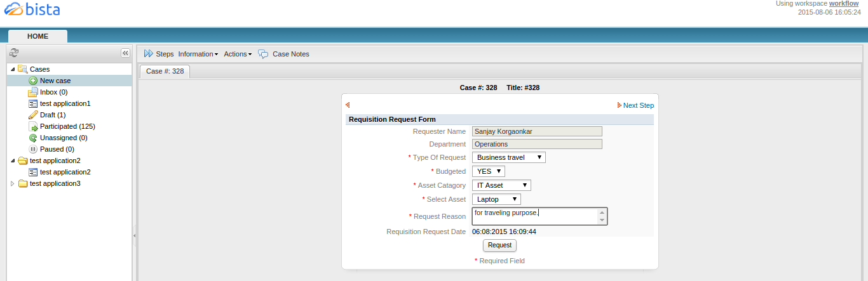868x281 pixels.
Task: Open the Actions menu
Action: (237, 54)
